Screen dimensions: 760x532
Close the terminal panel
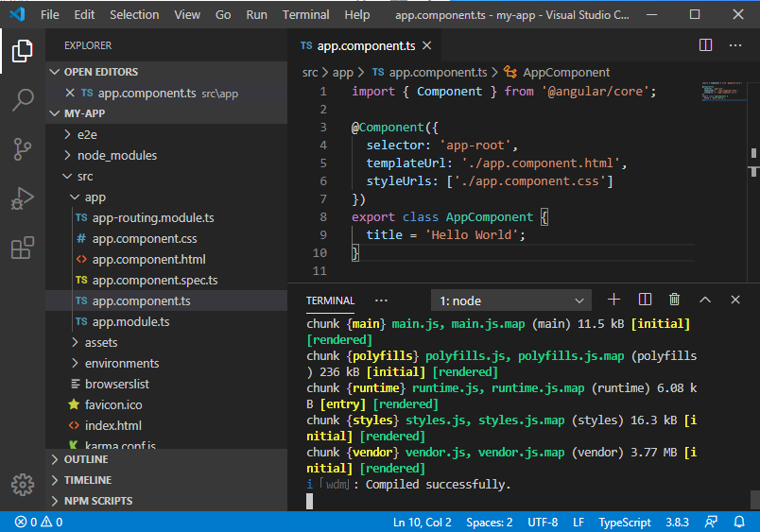tap(735, 300)
